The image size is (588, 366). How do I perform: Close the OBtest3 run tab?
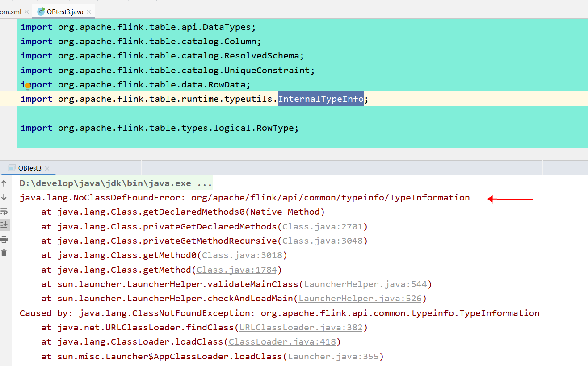tap(47, 169)
